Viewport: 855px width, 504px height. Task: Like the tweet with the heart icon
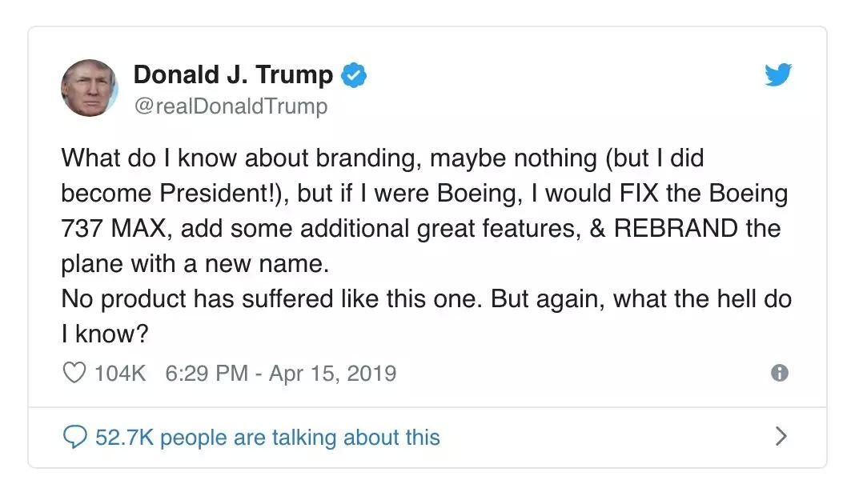click(74, 373)
